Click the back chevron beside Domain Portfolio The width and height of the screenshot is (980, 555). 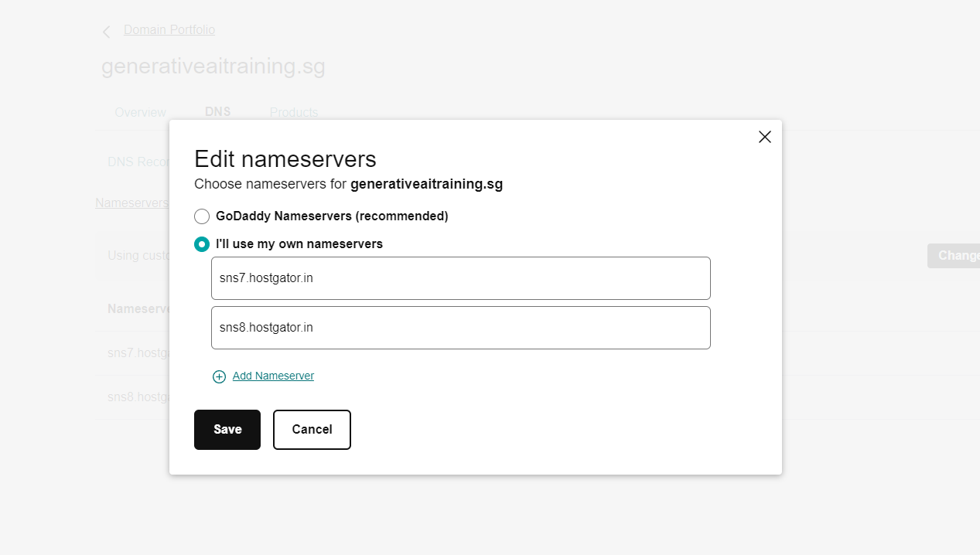107,32
